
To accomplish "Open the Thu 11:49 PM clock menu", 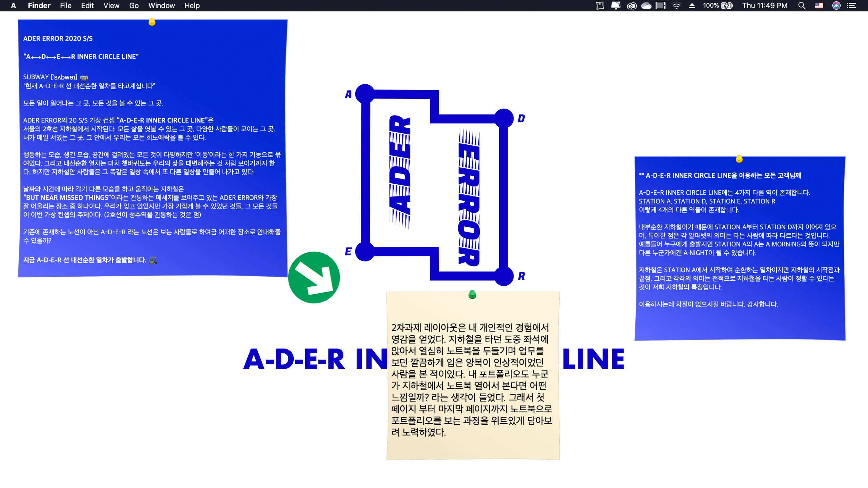I will [x=765, y=6].
